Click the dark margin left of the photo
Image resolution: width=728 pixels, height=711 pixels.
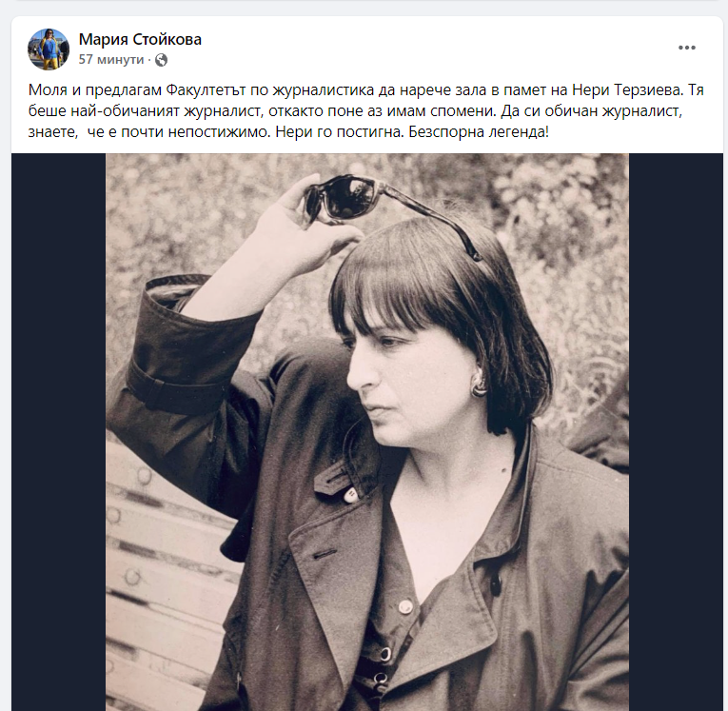click(x=58, y=432)
